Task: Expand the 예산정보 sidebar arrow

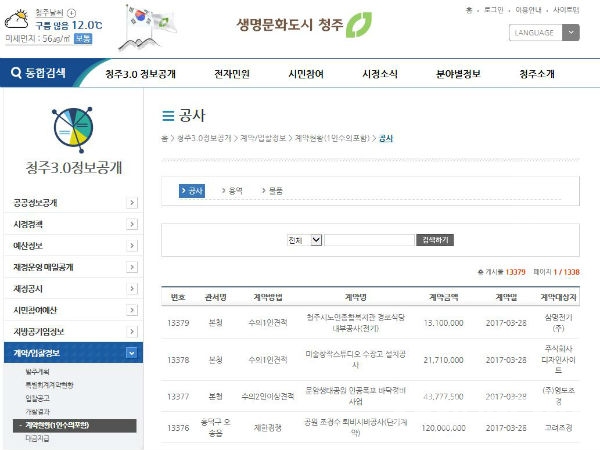Action: pos(132,245)
